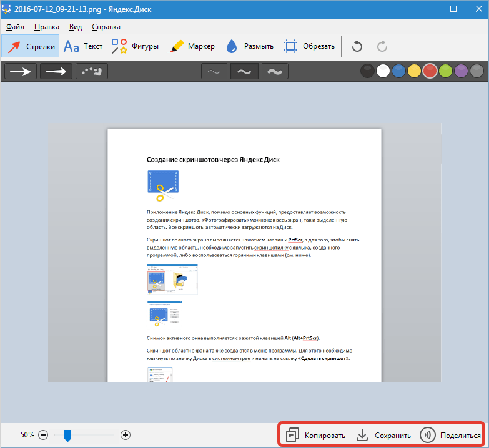Choose the gray color swatch
Image resolution: width=489 pixels, height=448 pixels.
(477, 71)
